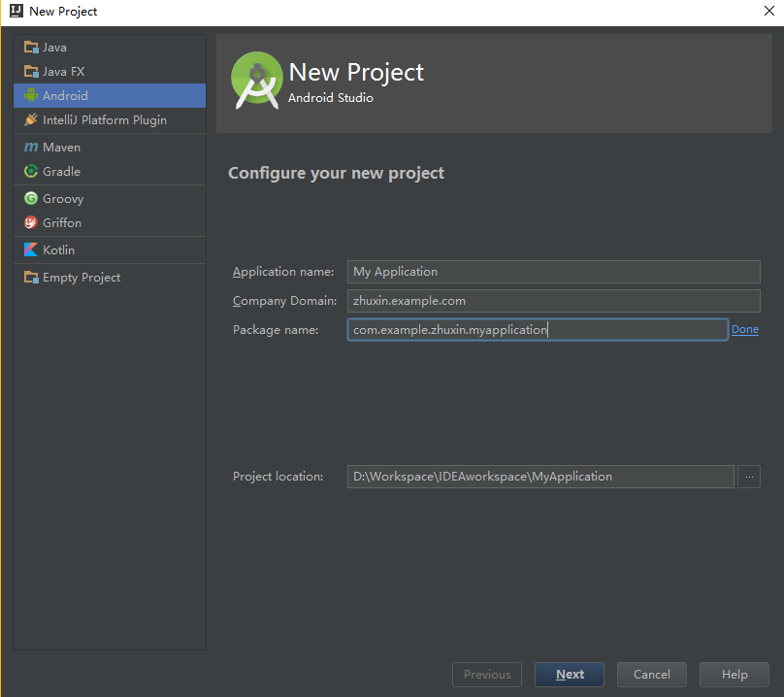Image resolution: width=784 pixels, height=697 pixels.
Task: Click the IntelliJ IDEA title bar icon
Action: [x=16, y=11]
